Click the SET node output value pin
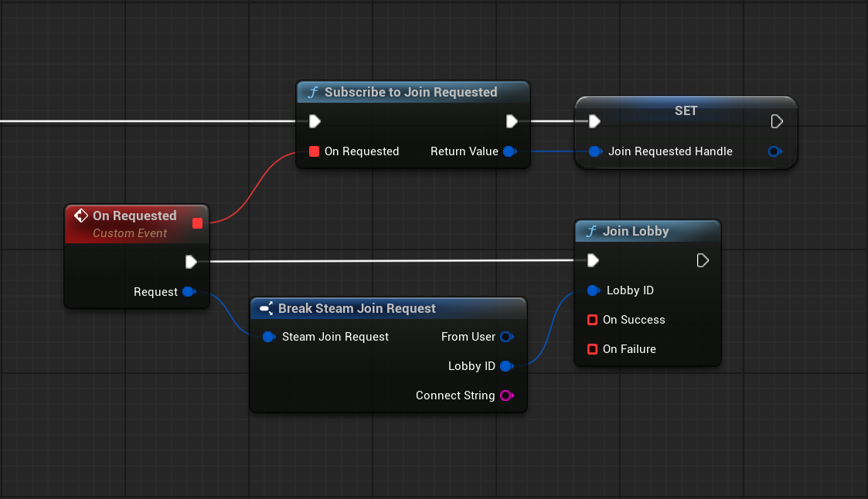The image size is (868, 499). click(x=774, y=151)
